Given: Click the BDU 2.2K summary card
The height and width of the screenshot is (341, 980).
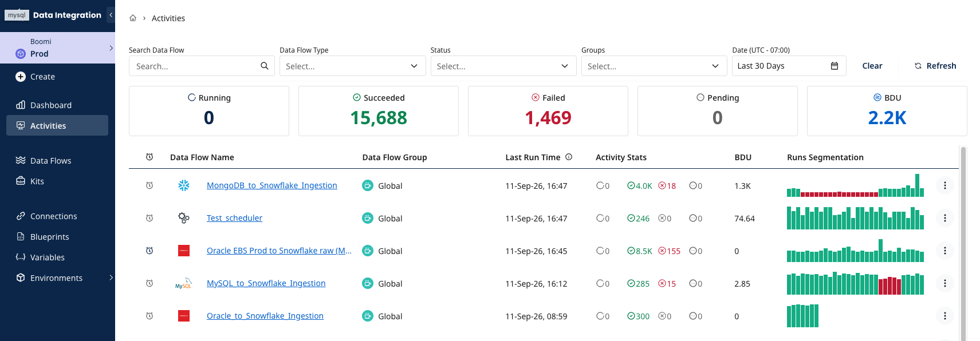Looking at the screenshot, I should (x=887, y=111).
